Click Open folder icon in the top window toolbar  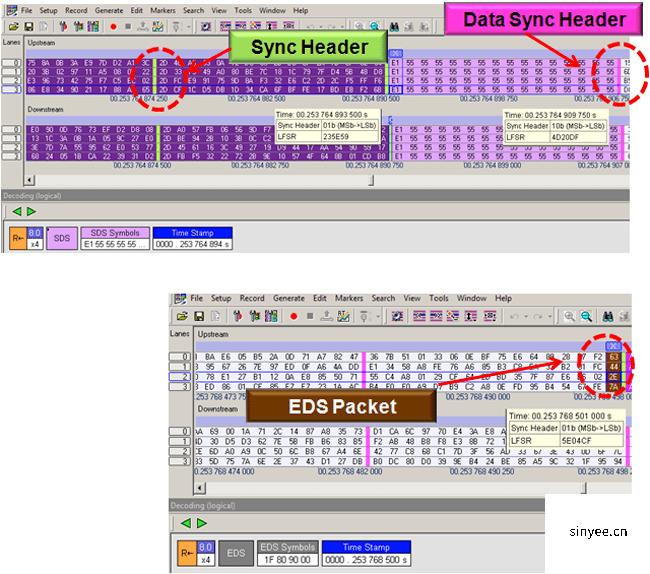click(13, 26)
